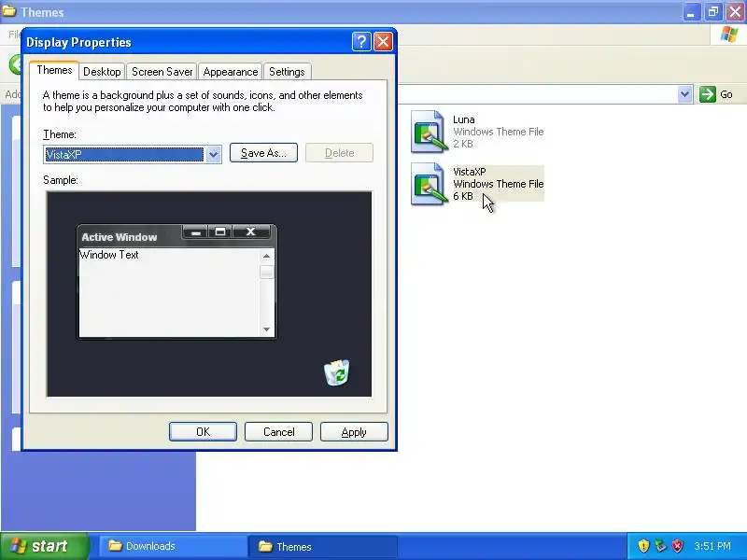The height and width of the screenshot is (560, 747).
Task: Click the Window Text sample area
Action: pyautogui.click(x=108, y=255)
